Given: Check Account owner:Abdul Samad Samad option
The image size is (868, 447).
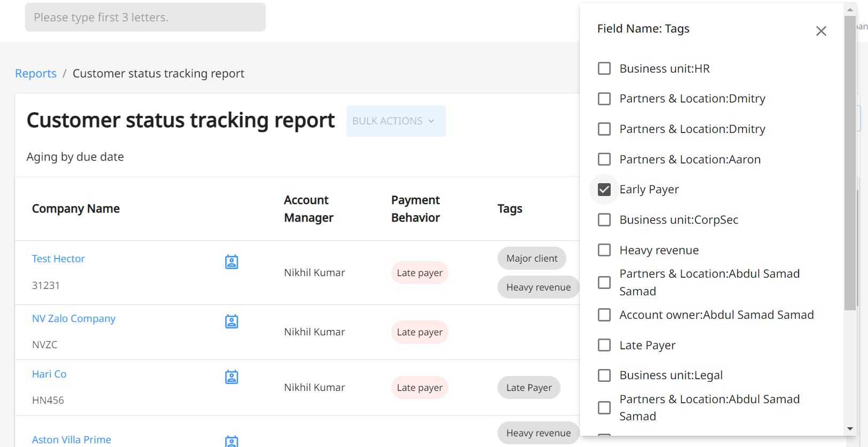Looking at the screenshot, I should click(604, 315).
